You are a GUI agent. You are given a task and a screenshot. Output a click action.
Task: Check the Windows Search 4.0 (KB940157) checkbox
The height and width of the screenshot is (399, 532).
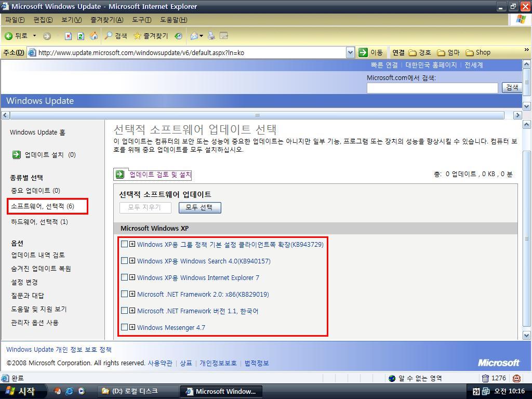pos(124,261)
